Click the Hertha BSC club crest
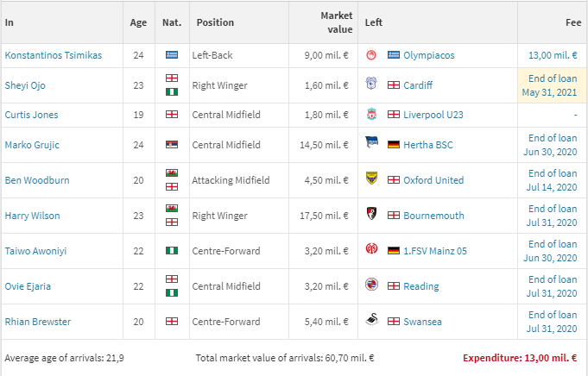The height and width of the screenshot is (376, 588). pyautogui.click(x=371, y=145)
